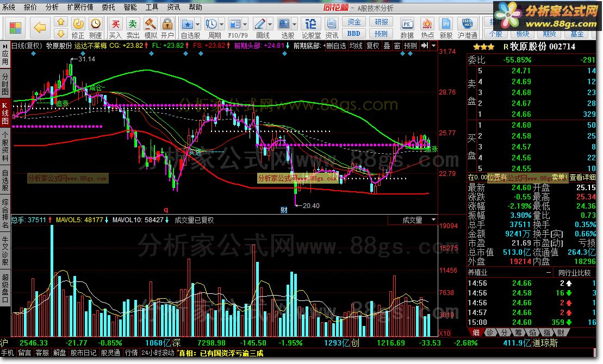Click the 查看详细 link
The width and height of the screenshot is (603, 364).
[582, 177]
